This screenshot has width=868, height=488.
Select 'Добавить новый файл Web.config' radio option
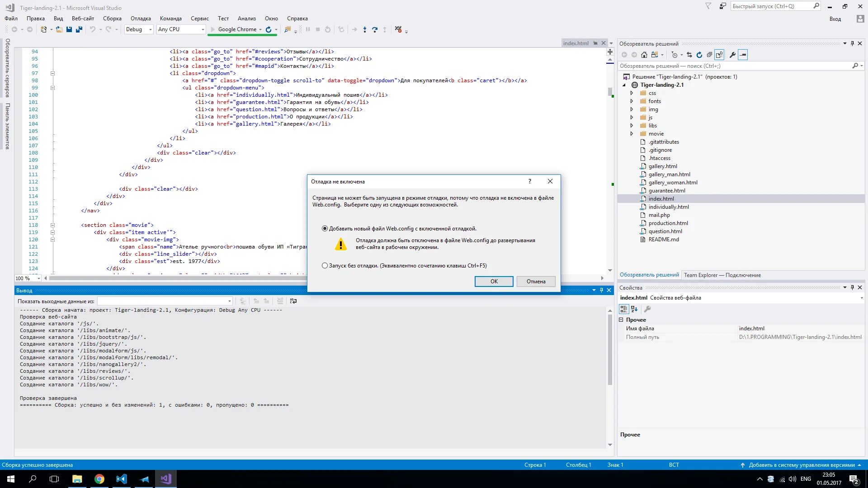325,229
